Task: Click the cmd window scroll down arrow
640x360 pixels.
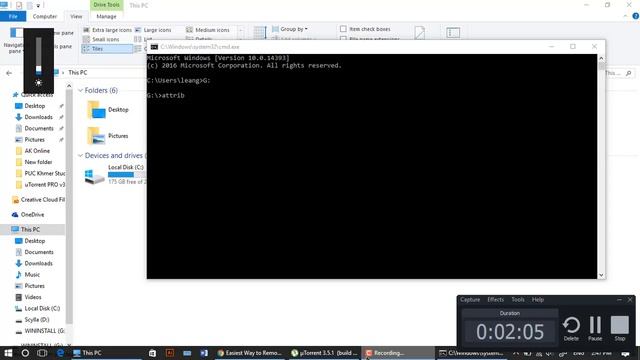Action: coord(601,276)
